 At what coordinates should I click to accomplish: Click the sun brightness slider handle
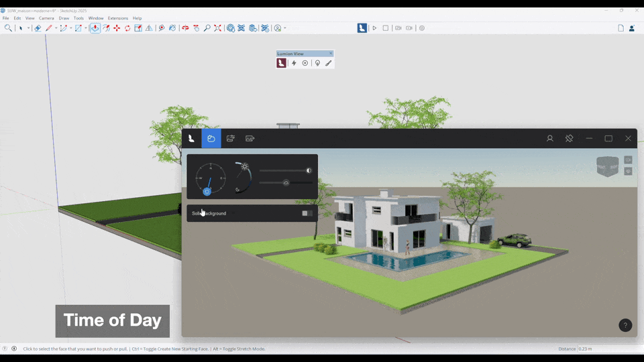309,170
